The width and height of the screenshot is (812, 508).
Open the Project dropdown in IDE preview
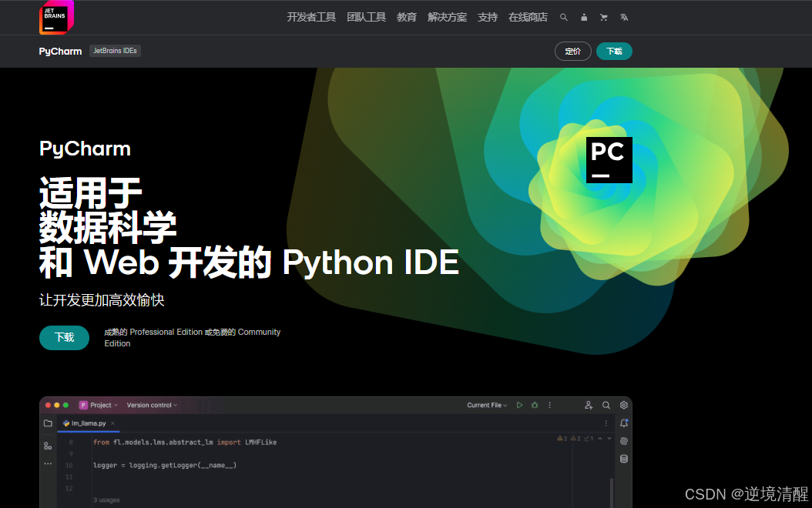pyautogui.click(x=99, y=405)
